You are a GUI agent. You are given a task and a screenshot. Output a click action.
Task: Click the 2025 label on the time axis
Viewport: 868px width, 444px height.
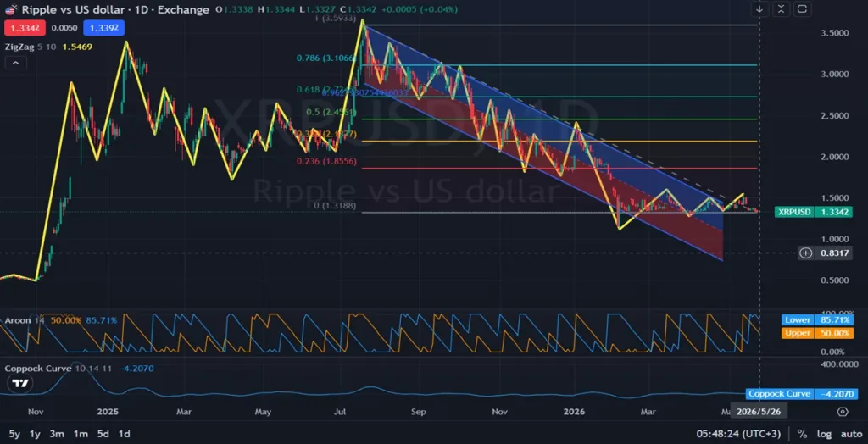point(108,412)
